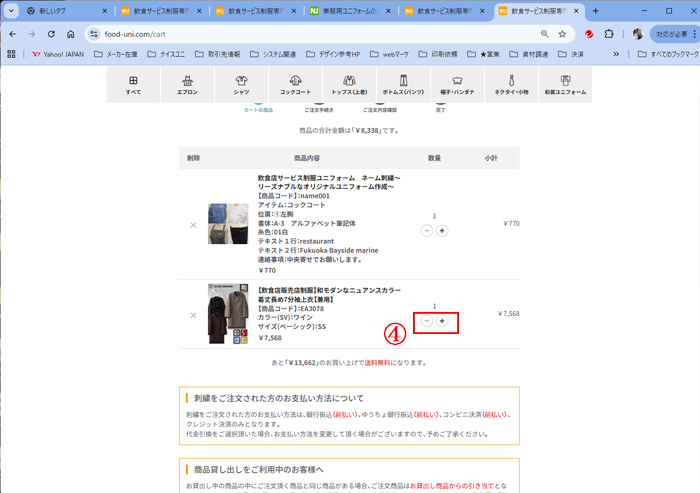Click the 数量 column header
The width and height of the screenshot is (700, 493).
(434, 158)
